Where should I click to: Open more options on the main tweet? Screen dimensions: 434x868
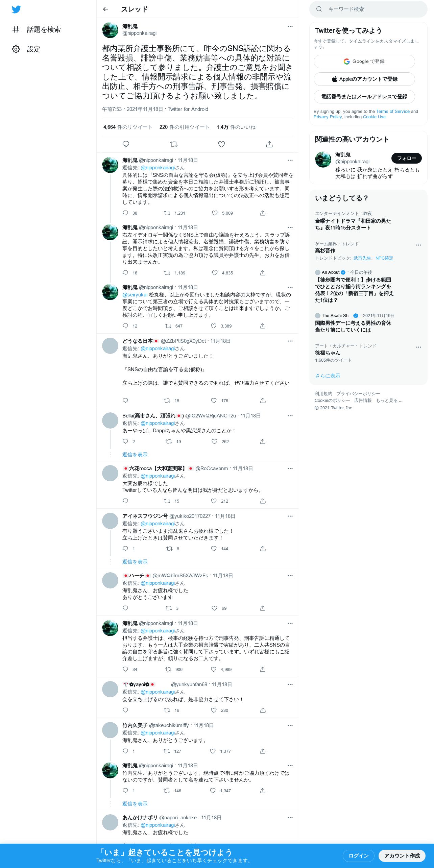(x=290, y=26)
